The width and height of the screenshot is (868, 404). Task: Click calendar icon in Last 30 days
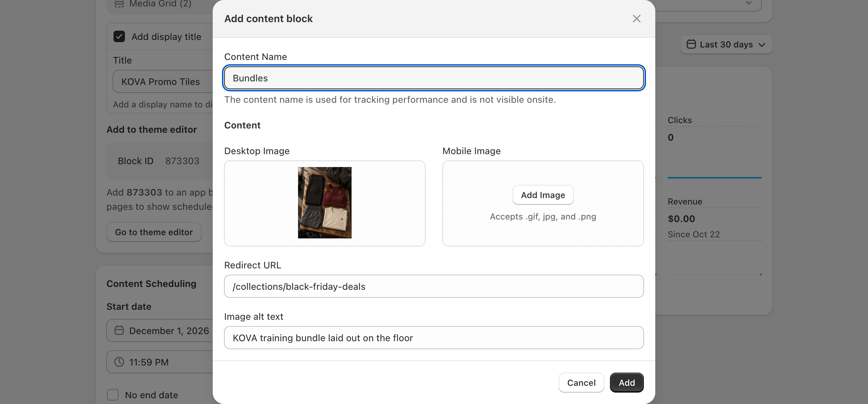click(691, 44)
